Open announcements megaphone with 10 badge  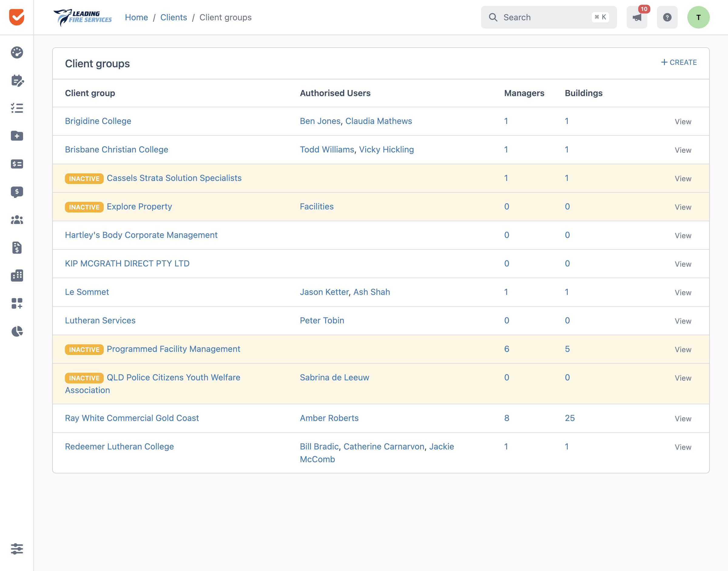click(637, 17)
